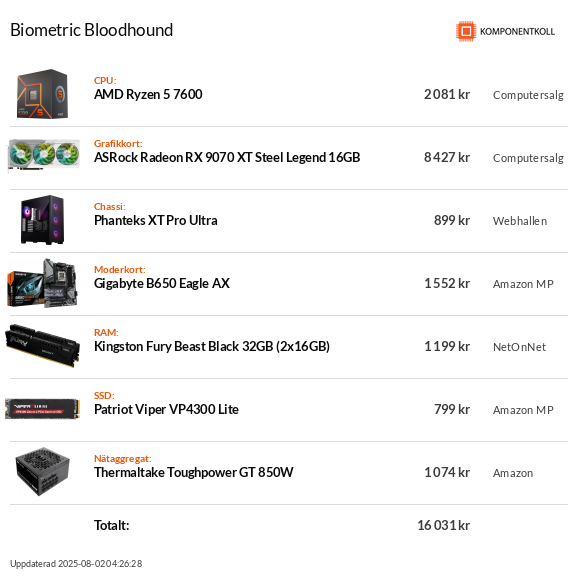Click the Gigabyte B650 motherboard image

[x=43, y=283]
